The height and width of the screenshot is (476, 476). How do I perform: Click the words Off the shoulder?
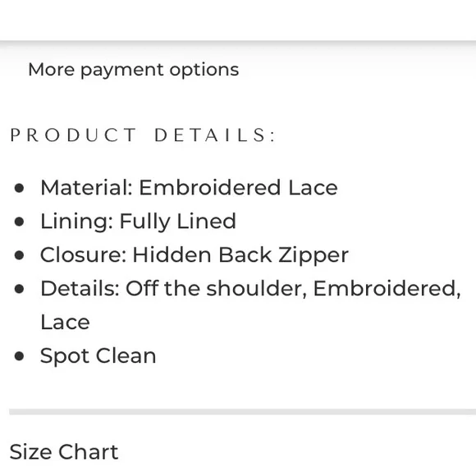click(216, 288)
